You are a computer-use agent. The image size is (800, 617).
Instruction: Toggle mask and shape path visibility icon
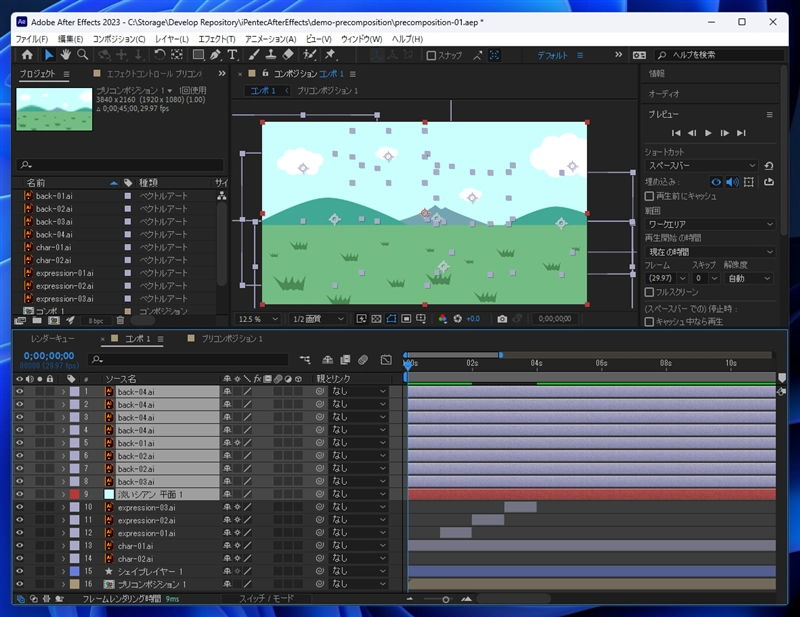click(391, 319)
